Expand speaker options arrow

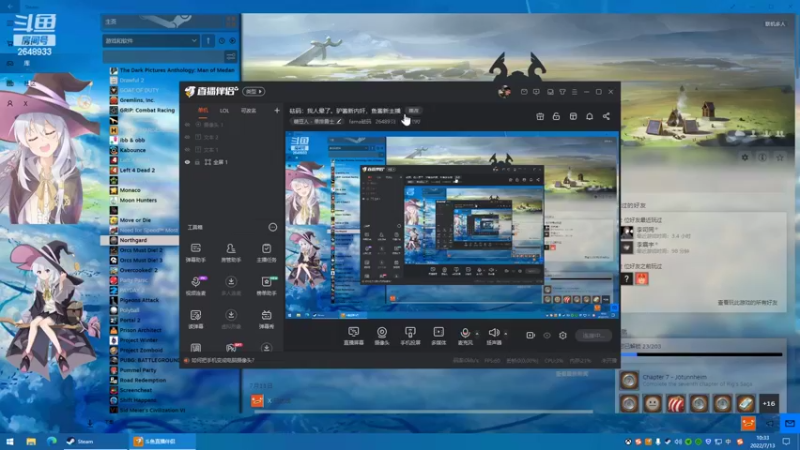point(506,334)
